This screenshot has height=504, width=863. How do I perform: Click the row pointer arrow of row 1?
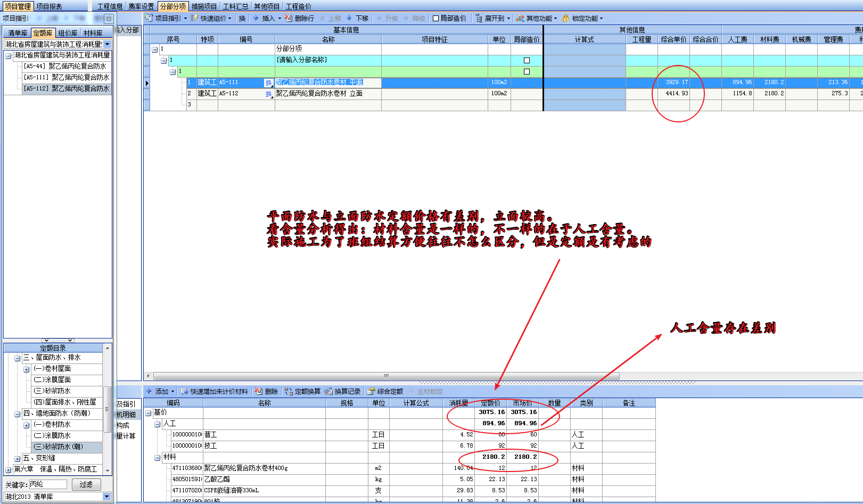(x=147, y=82)
